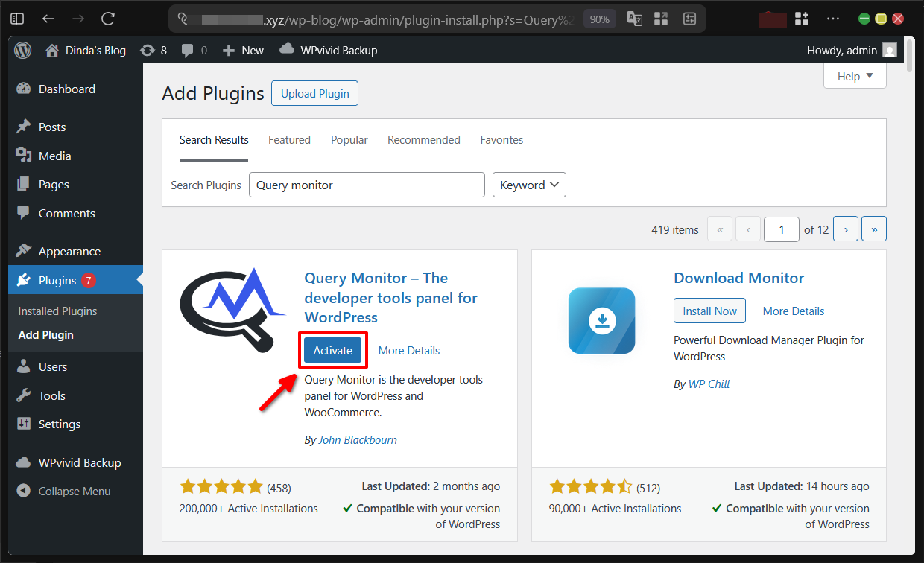Click the Download Monitor plugin icon
Viewport: 924px width, 563px height.
602,321
